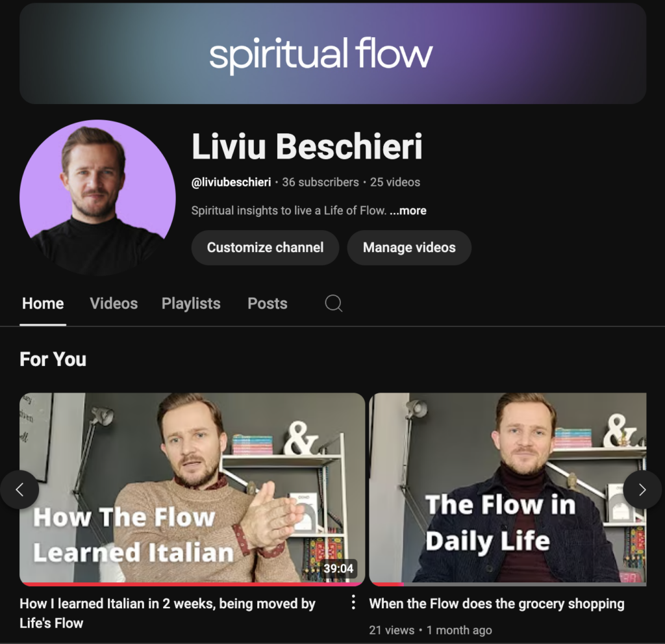
Task: Open 'How The Flow Learned Italian' thumbnail
Action: [x=192, y=488]
